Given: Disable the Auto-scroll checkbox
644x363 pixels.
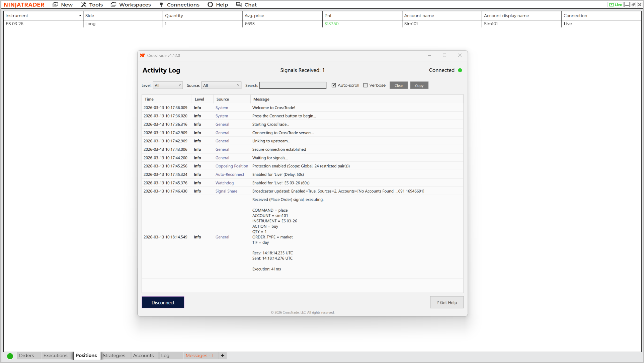Looking at the screenshot, I should point(334,85).
